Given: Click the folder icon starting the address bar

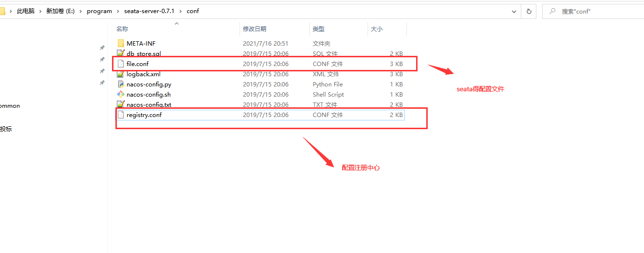Looking at the screenshot, I should (2, 11).
